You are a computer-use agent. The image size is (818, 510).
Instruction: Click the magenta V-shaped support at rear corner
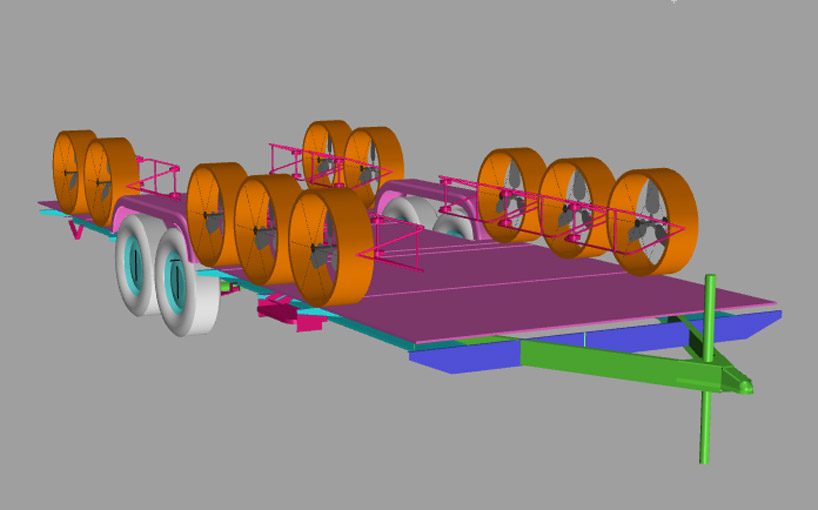(x=75, y=229)
